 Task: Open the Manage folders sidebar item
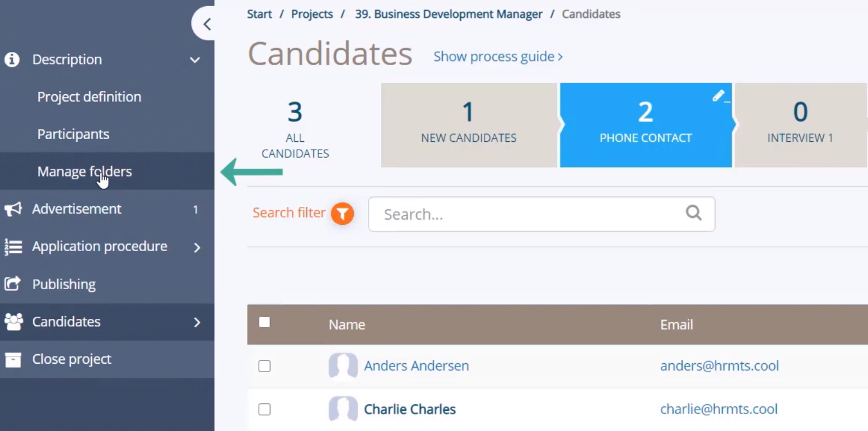pyautogui.click(x=85, y=172)
